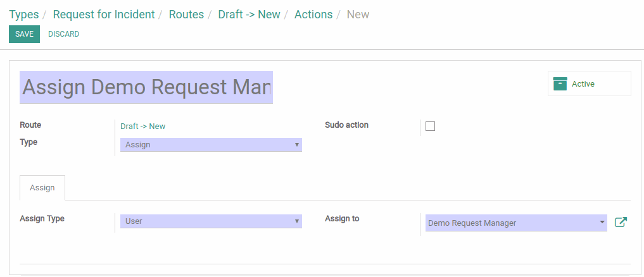This screenshot has width=644, height=277.
Task: Open the Draft -> New breadcrumb link
Action: (x=249, y=15)
